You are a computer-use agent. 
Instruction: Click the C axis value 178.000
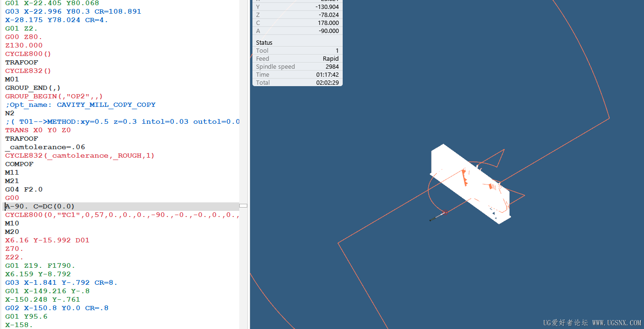pos(328,23)
